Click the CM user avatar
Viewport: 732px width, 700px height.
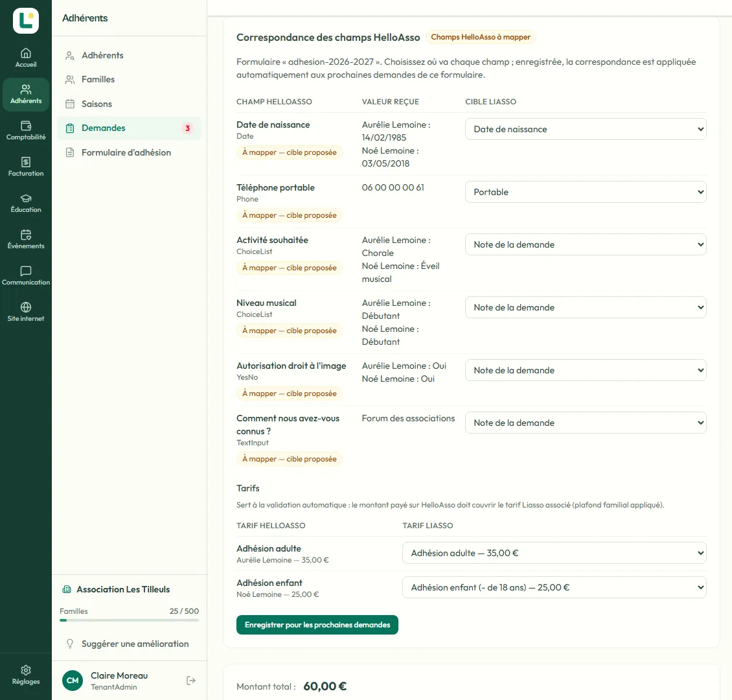[73, 681]
